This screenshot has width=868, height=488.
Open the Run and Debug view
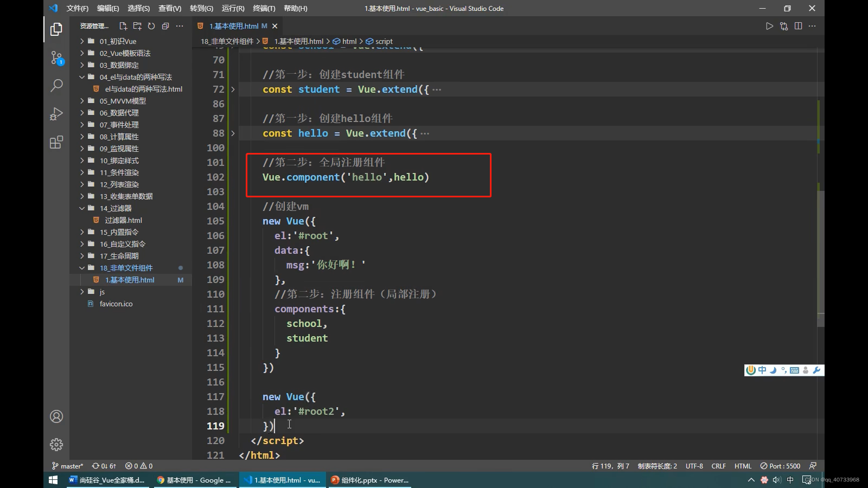click(56, 114)
